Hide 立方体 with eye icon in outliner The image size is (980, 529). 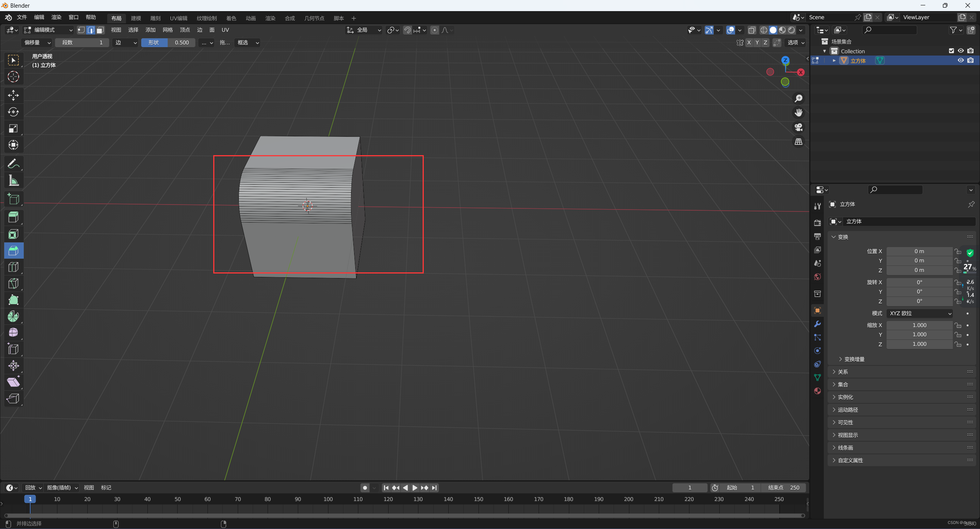tap(960, 61)
